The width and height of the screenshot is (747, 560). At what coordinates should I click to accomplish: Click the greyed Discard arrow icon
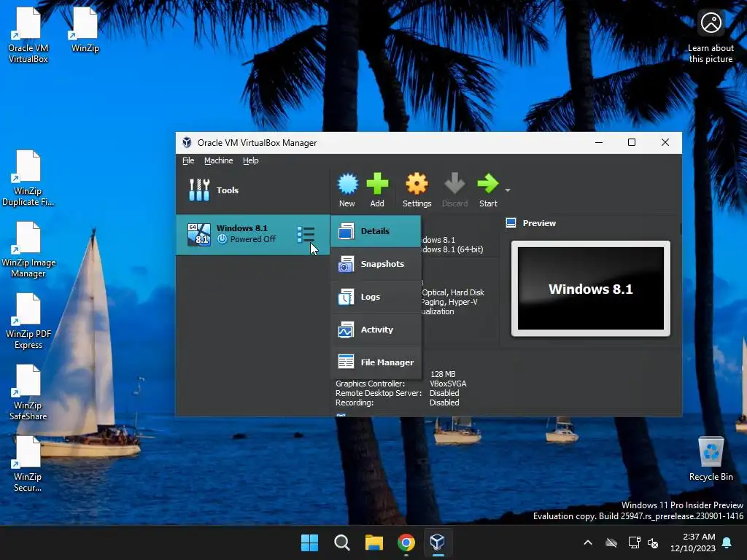coord(454,184)
